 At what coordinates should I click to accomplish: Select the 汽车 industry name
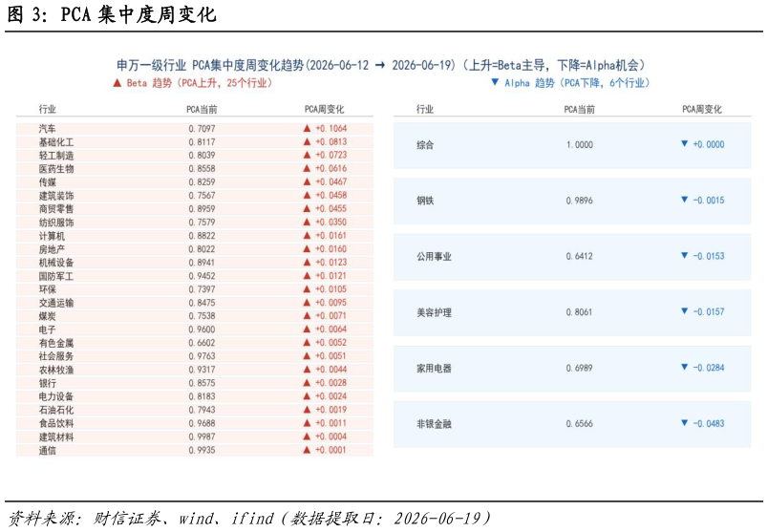[x=48, y=129]
